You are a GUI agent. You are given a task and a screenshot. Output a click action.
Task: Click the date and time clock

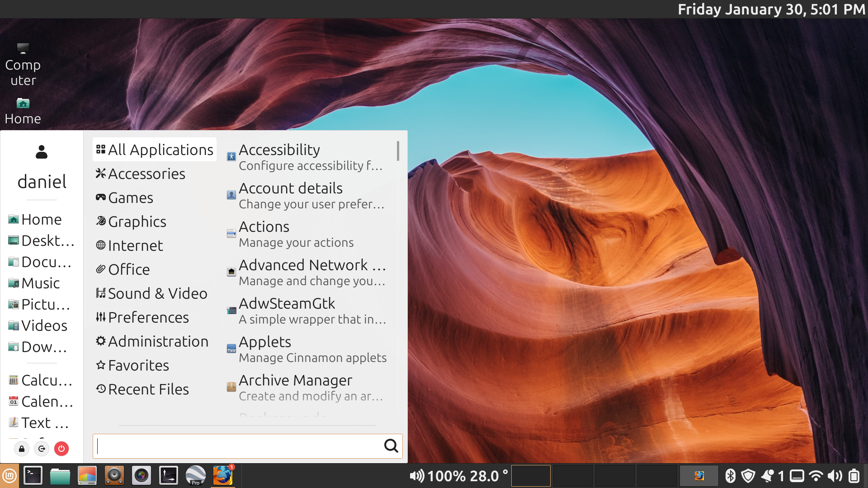771,9
